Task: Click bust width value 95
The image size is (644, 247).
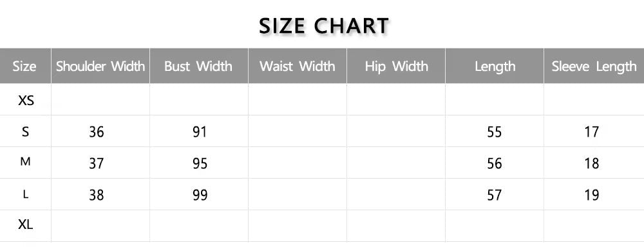Action: (200, 164)
